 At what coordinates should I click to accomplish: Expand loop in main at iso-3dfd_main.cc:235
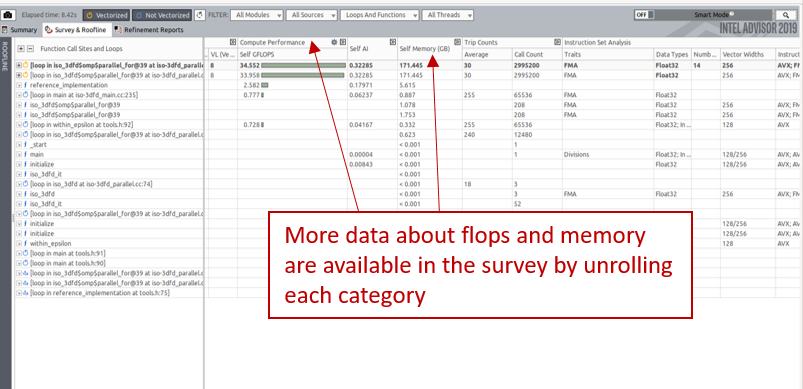point(19,95)
